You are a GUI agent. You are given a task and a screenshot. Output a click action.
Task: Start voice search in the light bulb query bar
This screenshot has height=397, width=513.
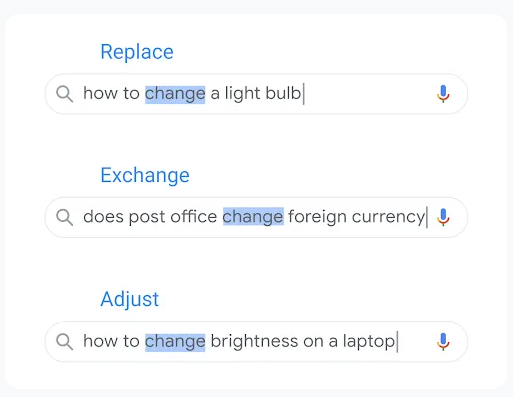[x=443, y=94]
